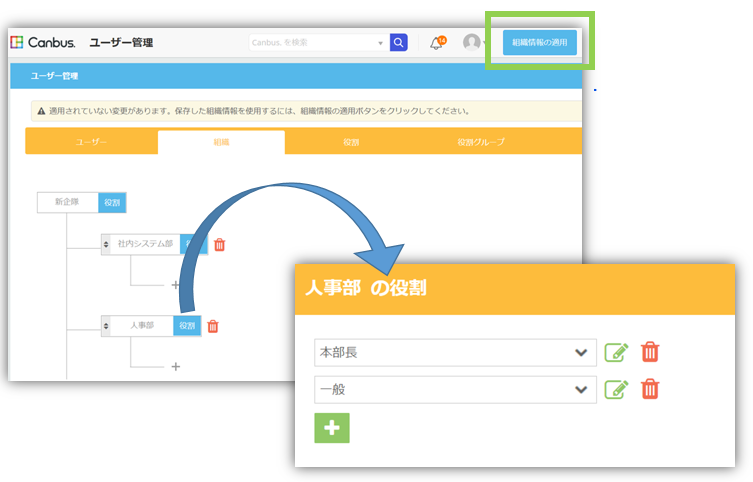This screenshot has width=753, height=482.
Task: Open the user avatar menu
Action: 472,42
